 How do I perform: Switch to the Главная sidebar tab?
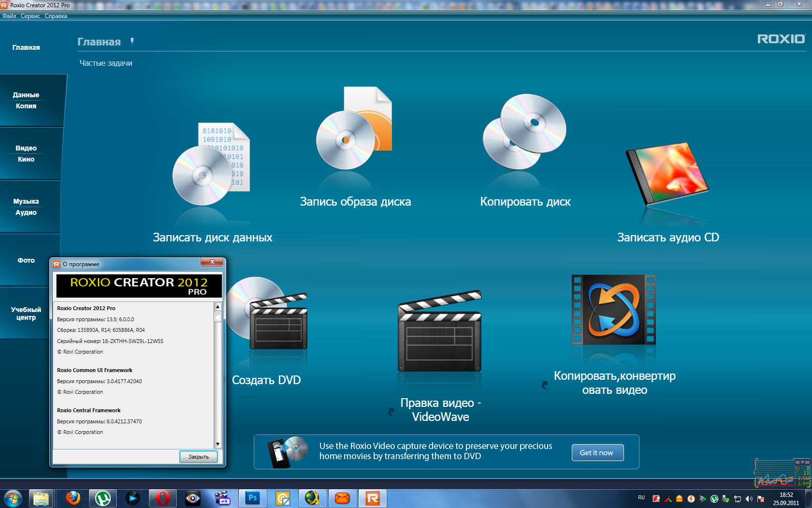[x=26, y=47]
